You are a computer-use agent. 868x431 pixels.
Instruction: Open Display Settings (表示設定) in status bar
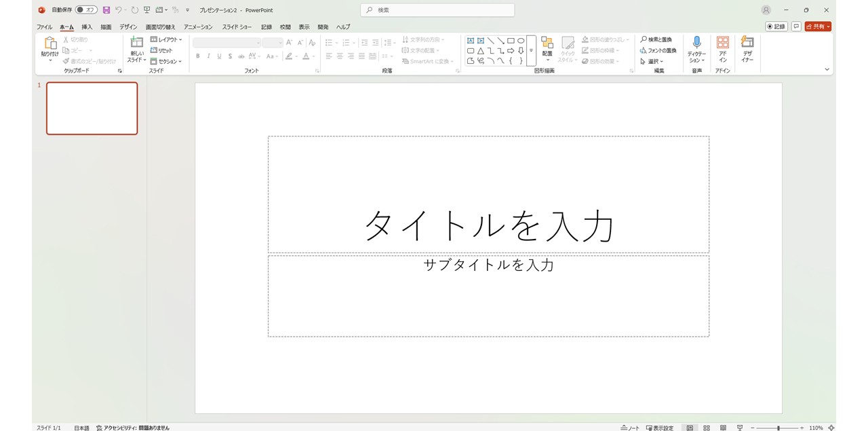tap(660, 428)
